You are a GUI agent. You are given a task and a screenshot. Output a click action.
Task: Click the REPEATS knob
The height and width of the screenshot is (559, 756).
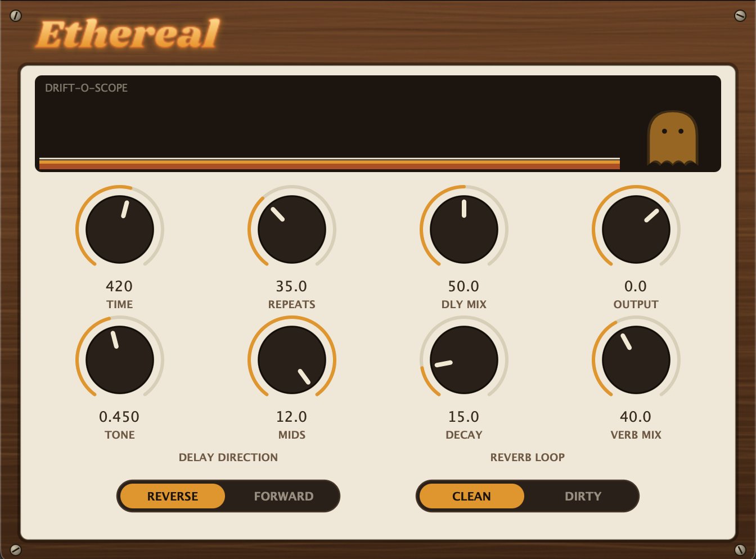click(292, 229)
